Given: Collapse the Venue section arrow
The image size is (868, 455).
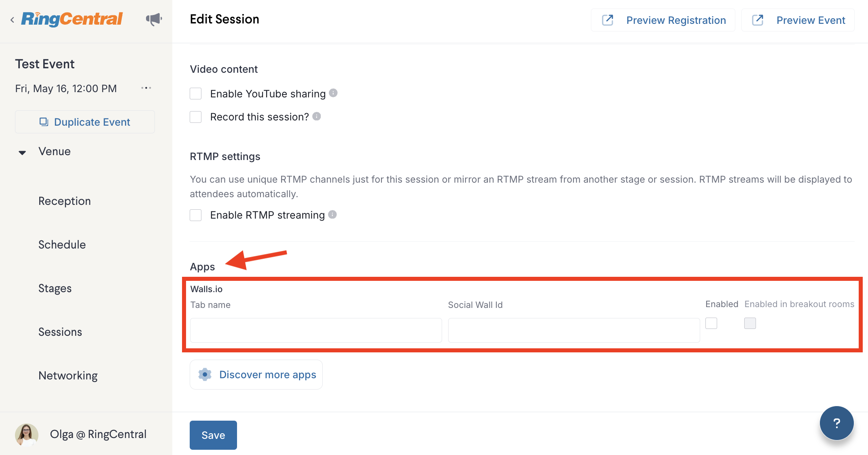Looking at the screenshot, I should click(22, 152).
